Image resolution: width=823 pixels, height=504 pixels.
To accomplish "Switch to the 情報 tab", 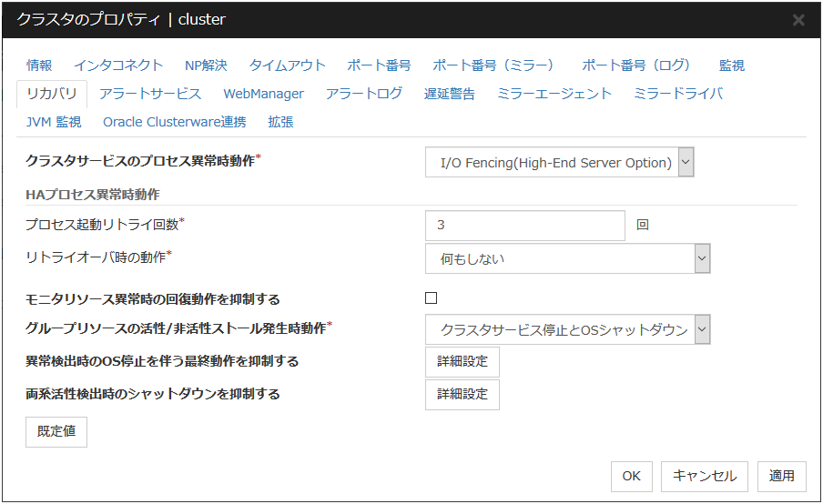I will point(39,66).
